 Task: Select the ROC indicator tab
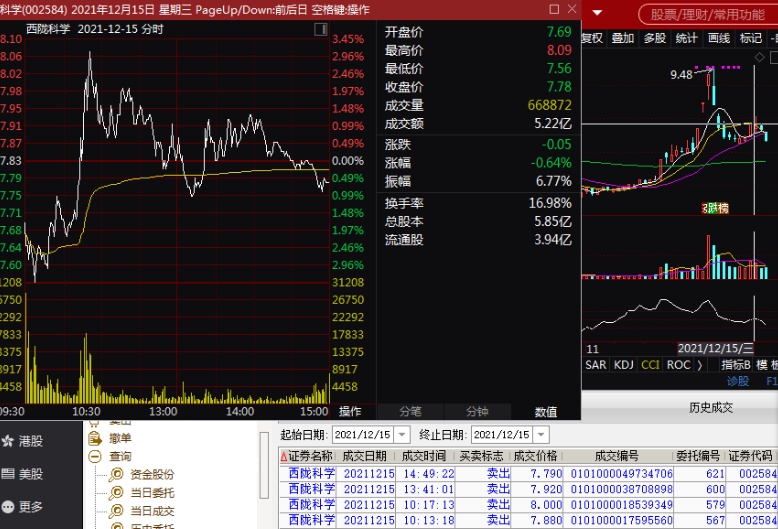click(678, 365)
